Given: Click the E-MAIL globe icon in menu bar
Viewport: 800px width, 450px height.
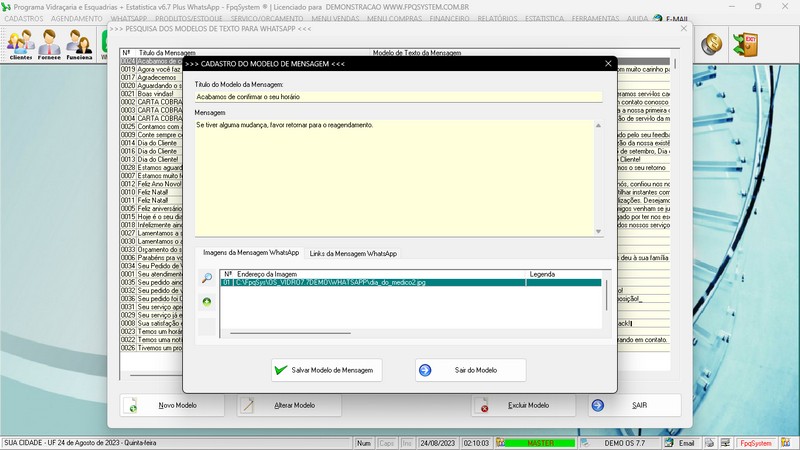Looking at the screenshot, I should pos(658,18).
